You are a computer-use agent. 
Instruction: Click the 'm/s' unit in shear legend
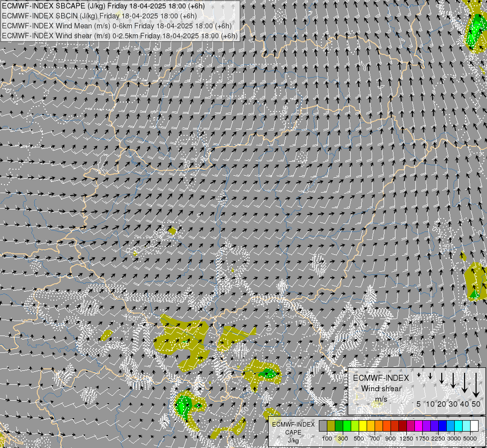381,399
